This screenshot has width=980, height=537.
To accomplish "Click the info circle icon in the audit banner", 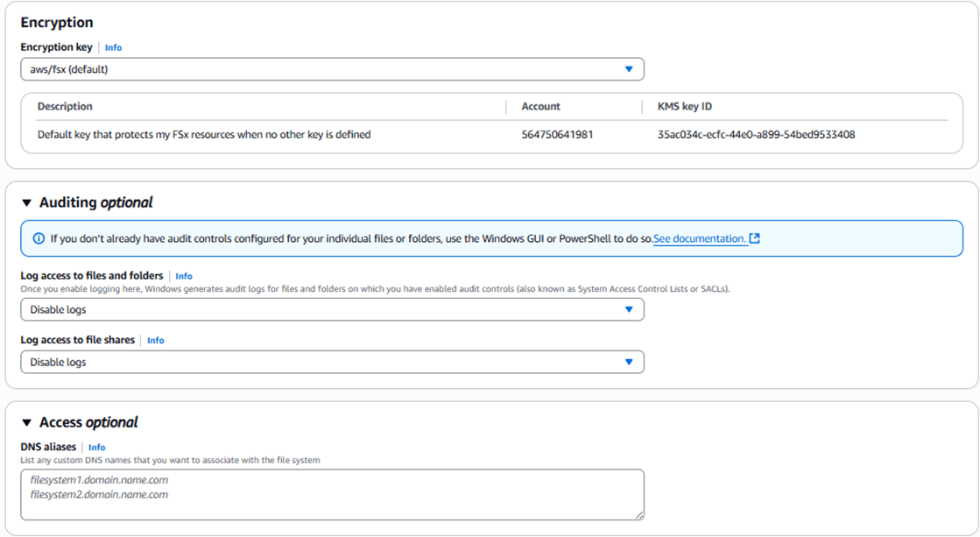I will tap(39, 238).
